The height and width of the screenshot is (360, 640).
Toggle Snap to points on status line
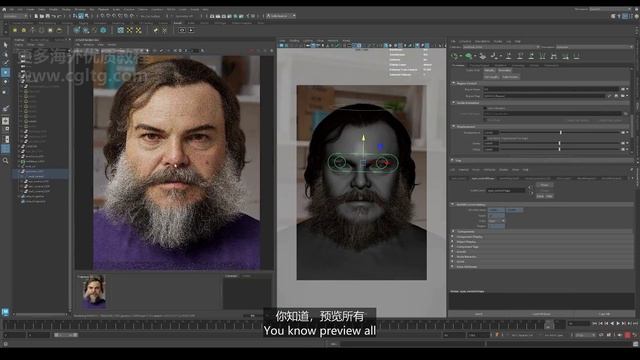[x=114, y=16]
